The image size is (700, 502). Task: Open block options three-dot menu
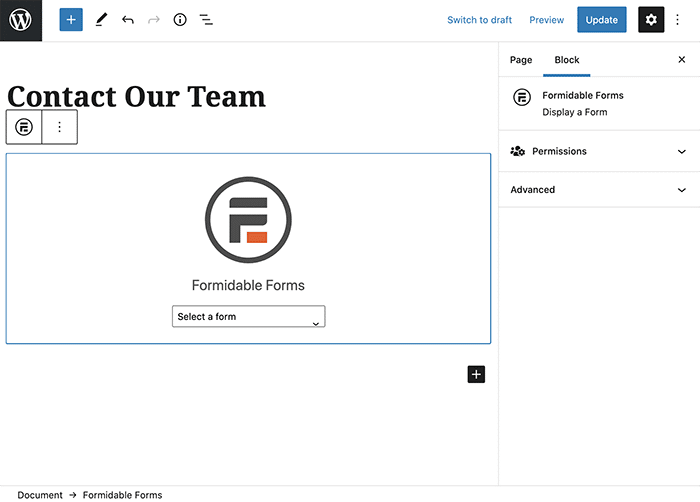coord(59,127)
